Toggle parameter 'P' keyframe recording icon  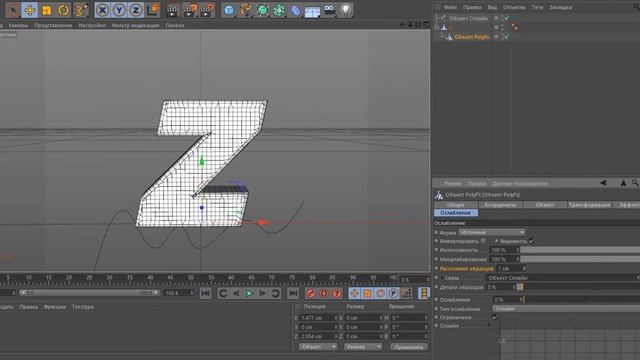click(393, 293)
